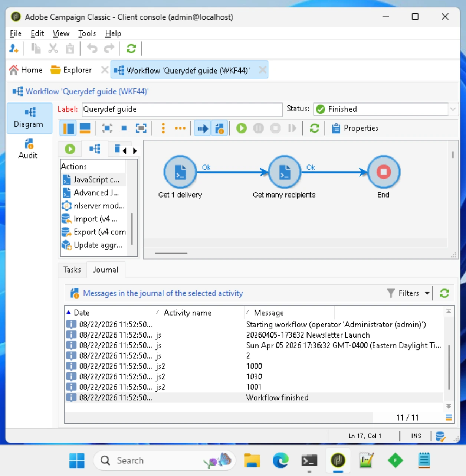The width and height of the screenshot is (466, 476).
Task: Select the 'Get many recipients' activity node
Action: pos(285,172)
